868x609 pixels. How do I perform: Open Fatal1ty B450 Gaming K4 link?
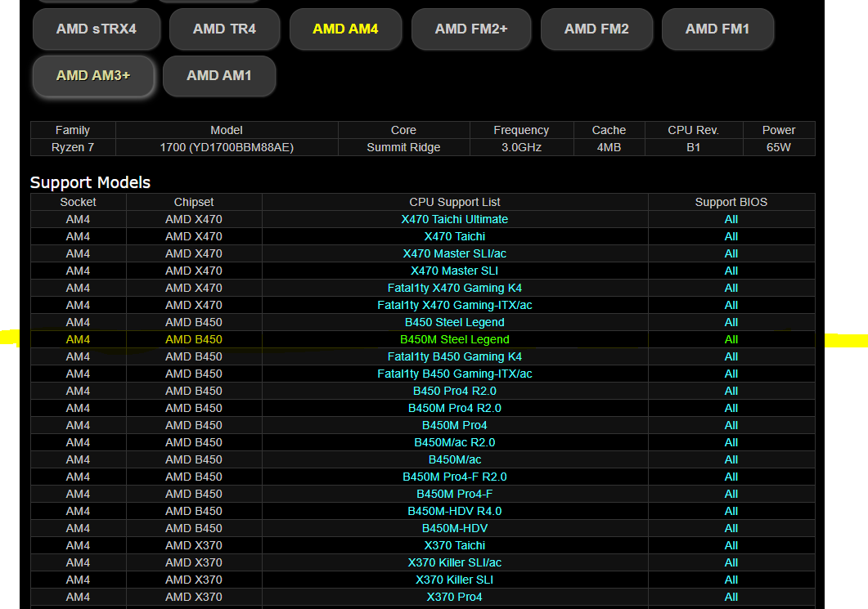[x=455, y=356]
